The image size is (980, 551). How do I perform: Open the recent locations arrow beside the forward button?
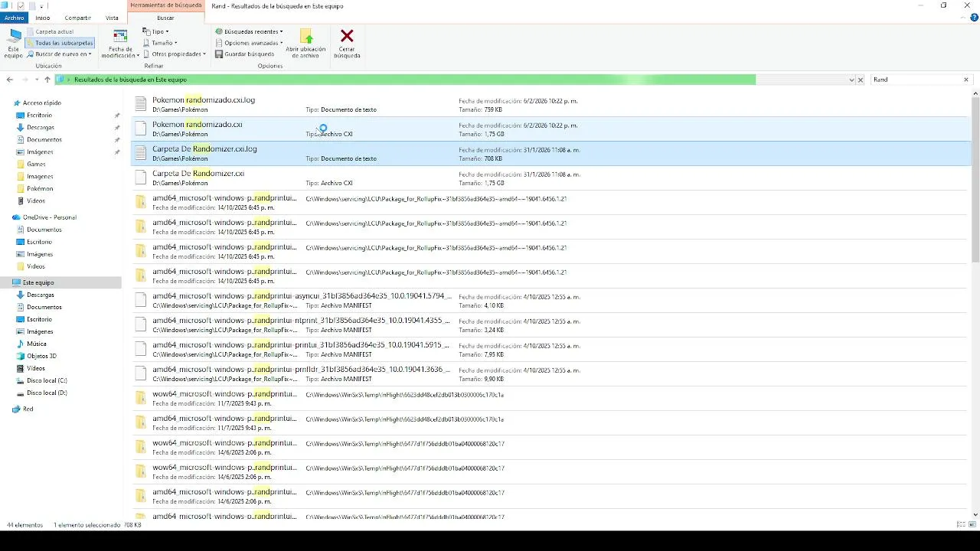tap(37, 80)
